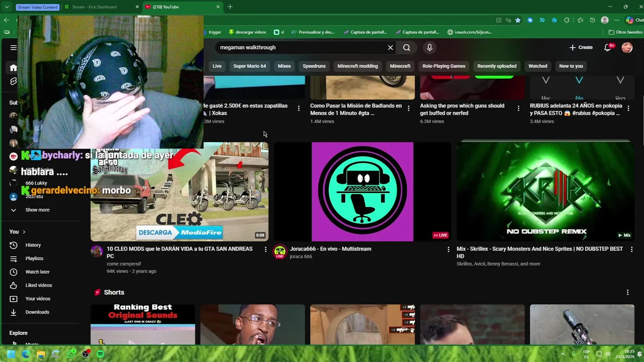The image size is (644, 362).
Task: Click the magnifier search button
Action: (407, 47)
